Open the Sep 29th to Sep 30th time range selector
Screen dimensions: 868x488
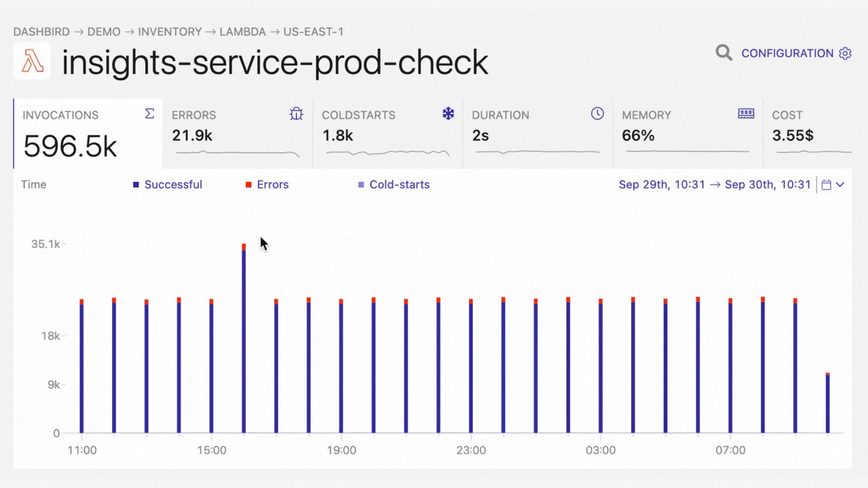tap(715, 184)
